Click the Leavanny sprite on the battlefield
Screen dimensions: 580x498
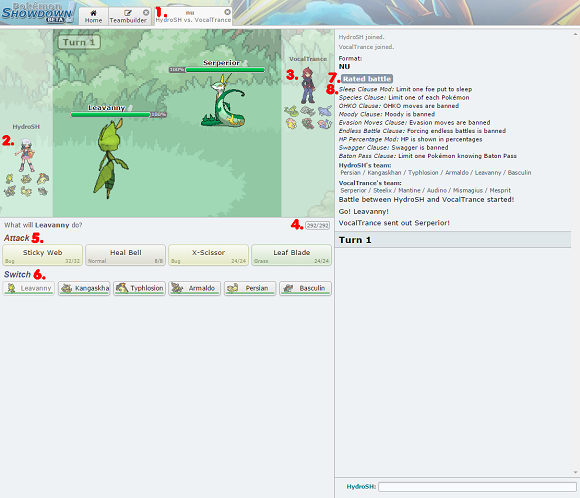point(110,159)
